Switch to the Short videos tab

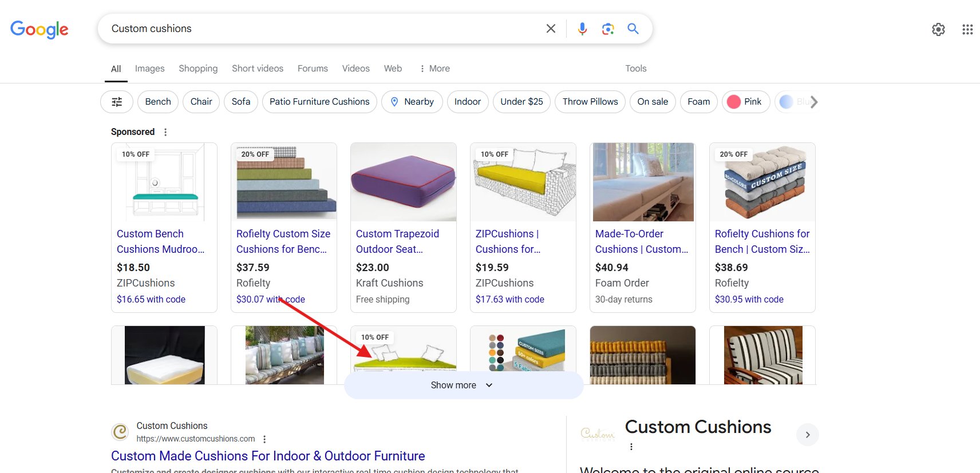click(x=258, y=69)
